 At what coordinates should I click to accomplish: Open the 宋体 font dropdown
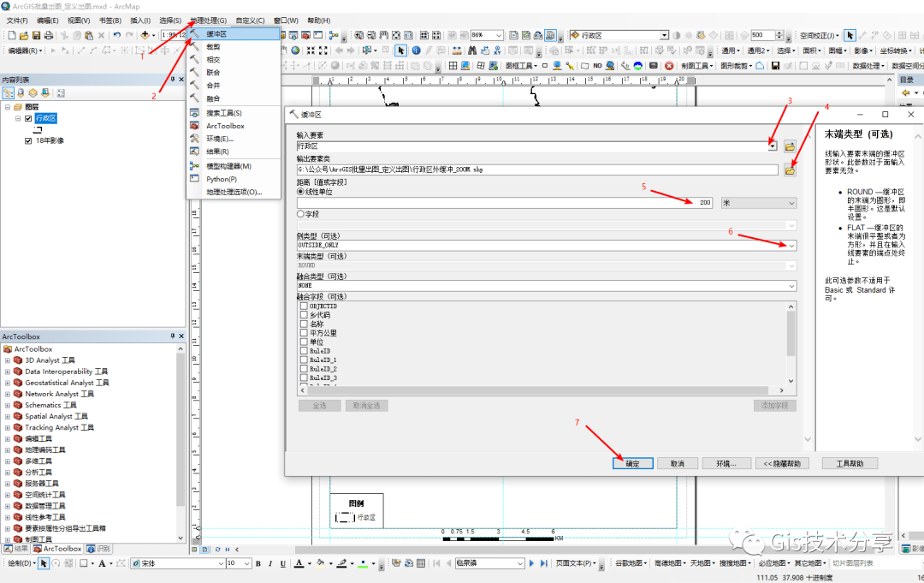tap(221, 563)
